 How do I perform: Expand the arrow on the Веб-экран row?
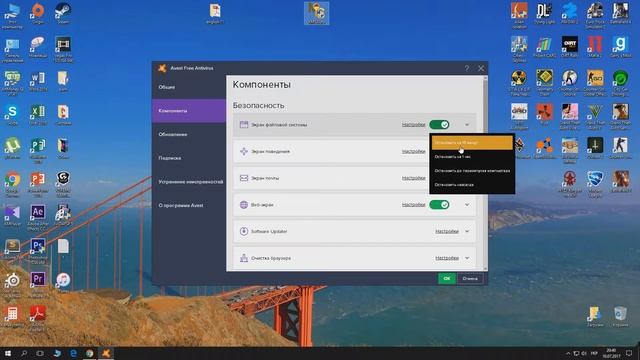point(467,204)
